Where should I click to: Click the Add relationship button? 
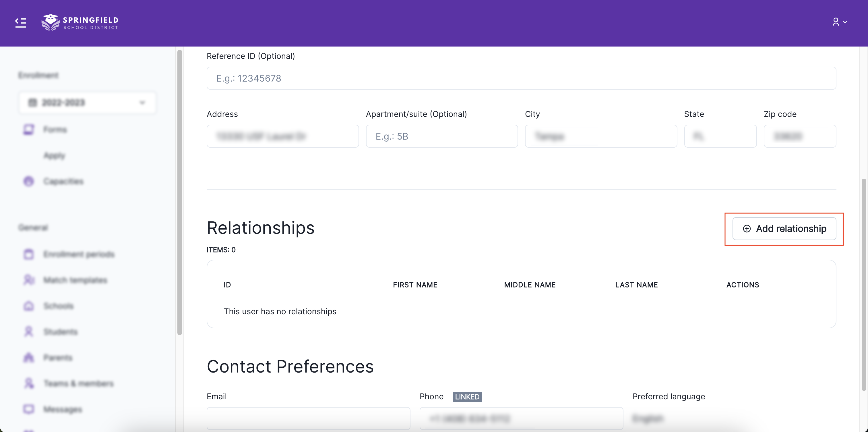point(784,229)
